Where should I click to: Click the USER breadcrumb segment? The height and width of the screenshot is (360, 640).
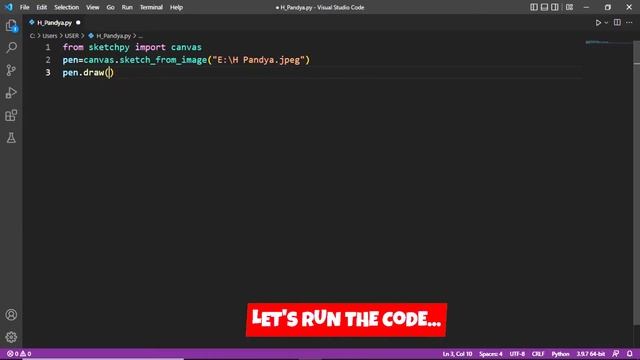click(72, 36)
